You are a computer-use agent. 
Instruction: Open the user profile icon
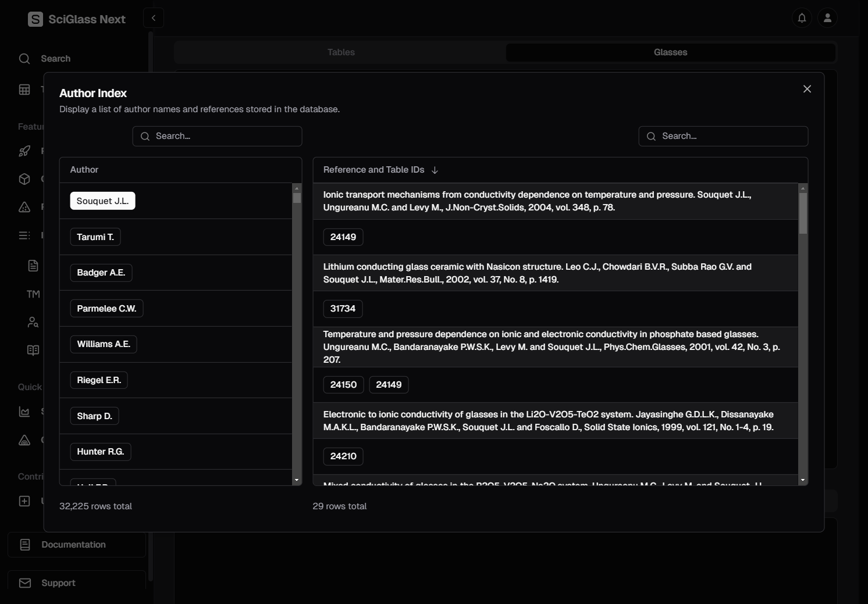click(827, 18)
